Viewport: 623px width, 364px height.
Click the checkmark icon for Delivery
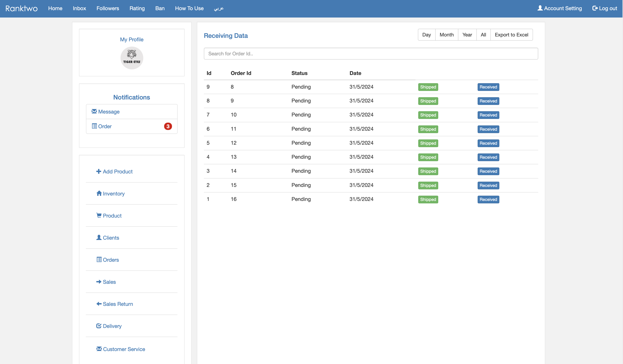pyautogui.click(x=99, y=326)
